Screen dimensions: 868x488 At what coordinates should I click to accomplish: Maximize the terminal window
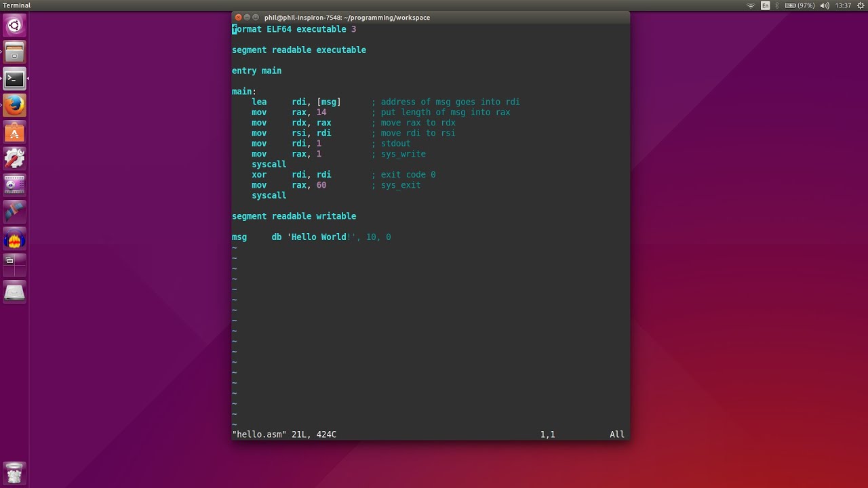[256, 18]
